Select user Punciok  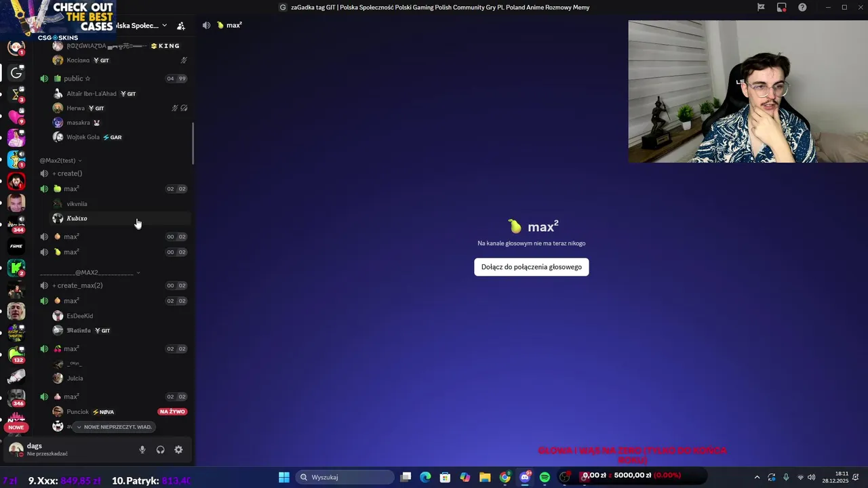click(121, 411)
